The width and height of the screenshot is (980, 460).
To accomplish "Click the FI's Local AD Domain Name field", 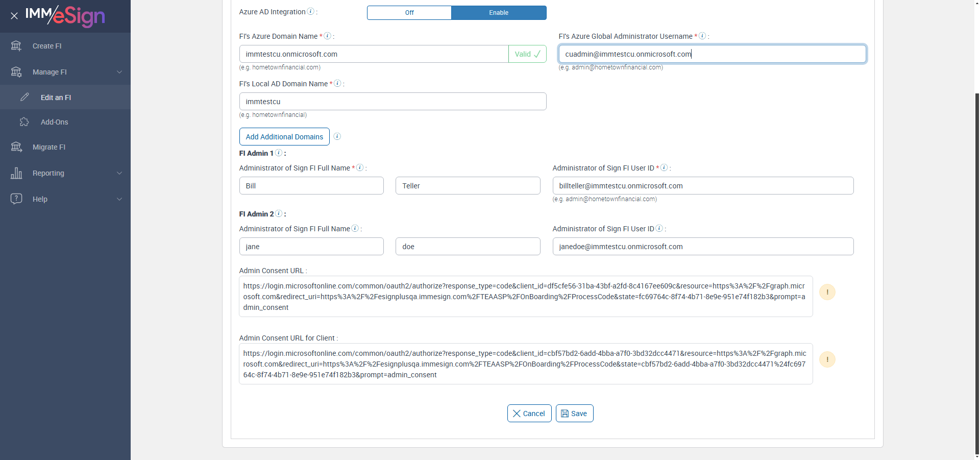I will click(393, 102).
